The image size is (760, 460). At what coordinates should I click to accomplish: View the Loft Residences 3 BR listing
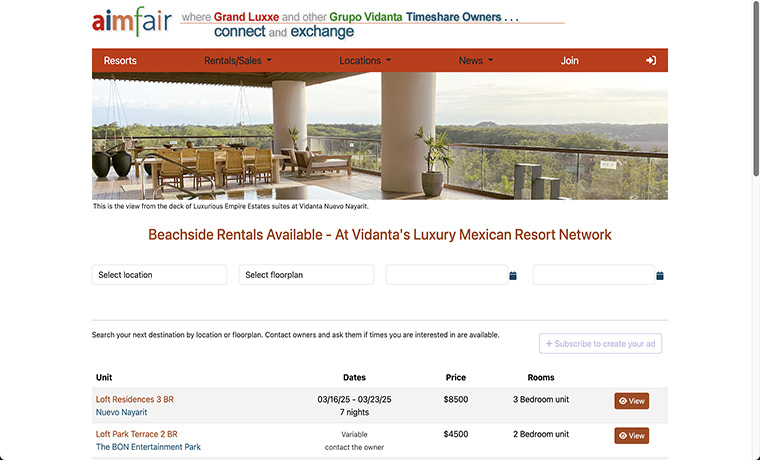tap(631, 401)
